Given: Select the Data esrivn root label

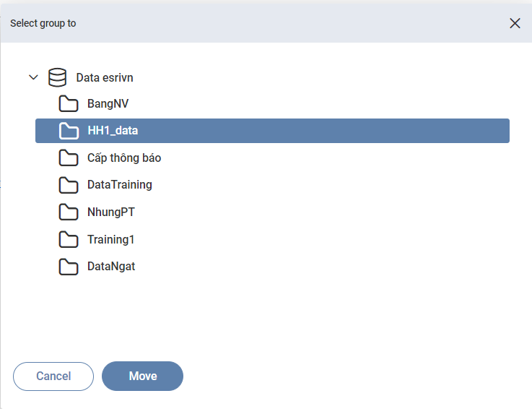Looking at the screenshot, I should [x=105, y=77].
